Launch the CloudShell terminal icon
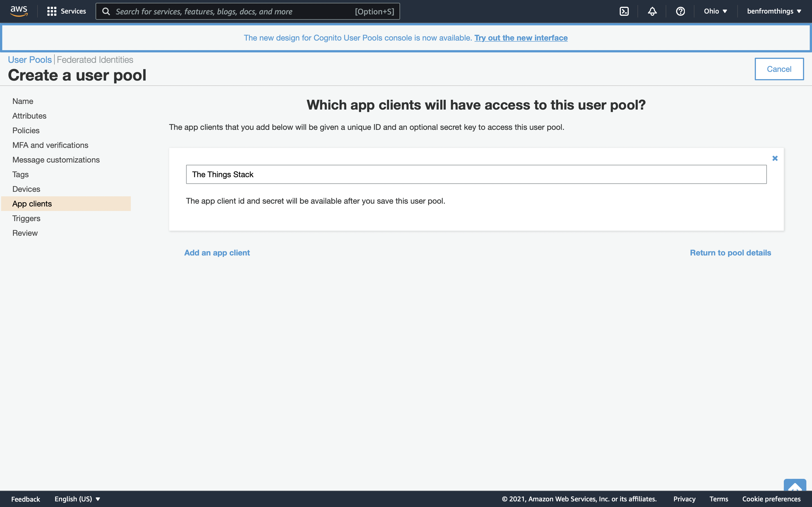Screen dimensions: 812x507 [x=624, y=11]
